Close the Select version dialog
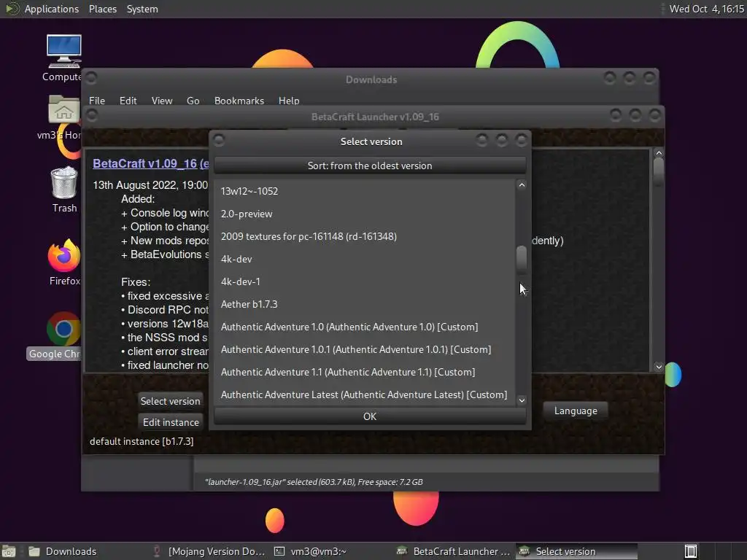The height and width of the screenshot is (560, 747). pyautogui.click(x=522, y=140)
